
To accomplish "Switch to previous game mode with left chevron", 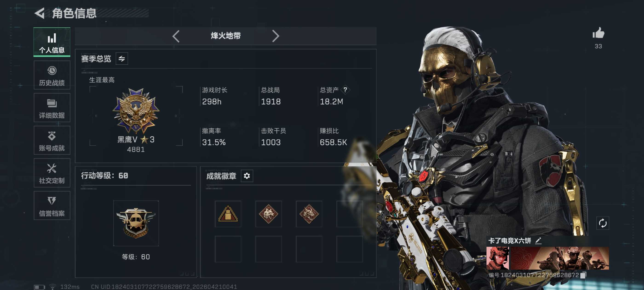I will point(176,36).
